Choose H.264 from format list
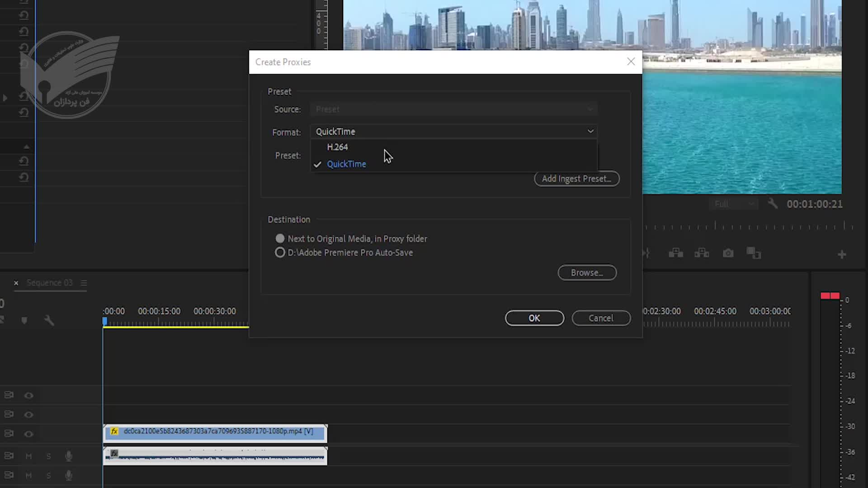868x488 pixels. click(x=337, y=147)
